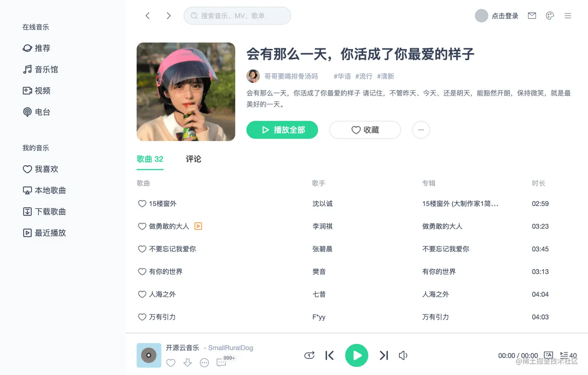
Task: Click the 收藏 button
Action: click(365, 130)
